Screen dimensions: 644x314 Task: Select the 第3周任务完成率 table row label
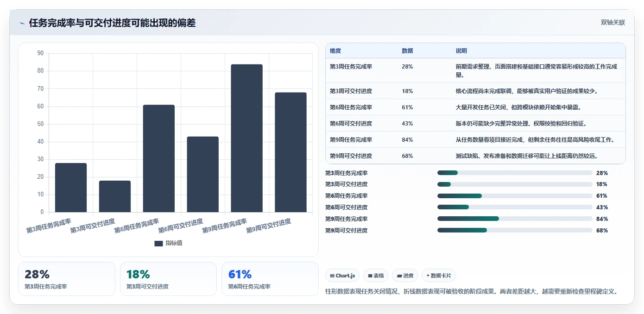coord(351,67)
